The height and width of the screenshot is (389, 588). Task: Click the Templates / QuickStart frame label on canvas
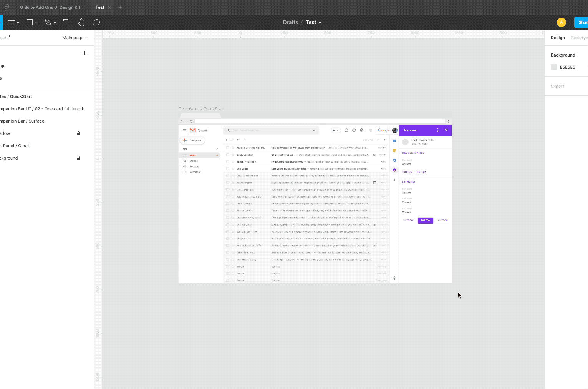pos(202,109)
